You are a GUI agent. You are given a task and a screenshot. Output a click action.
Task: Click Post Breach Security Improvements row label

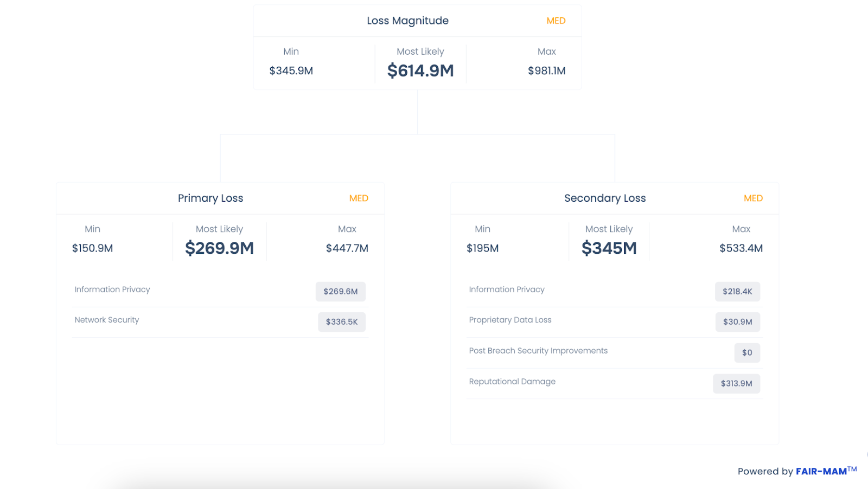(x=538, y=351)
